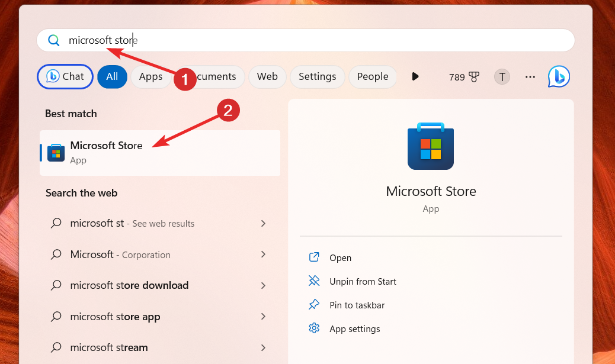Switch to the Web filter tab
The width and height of the screenshot is (615, 364).
coord(267,76)
